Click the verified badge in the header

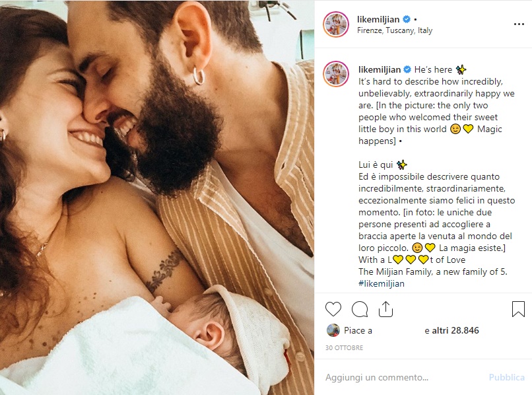[407, 19]
